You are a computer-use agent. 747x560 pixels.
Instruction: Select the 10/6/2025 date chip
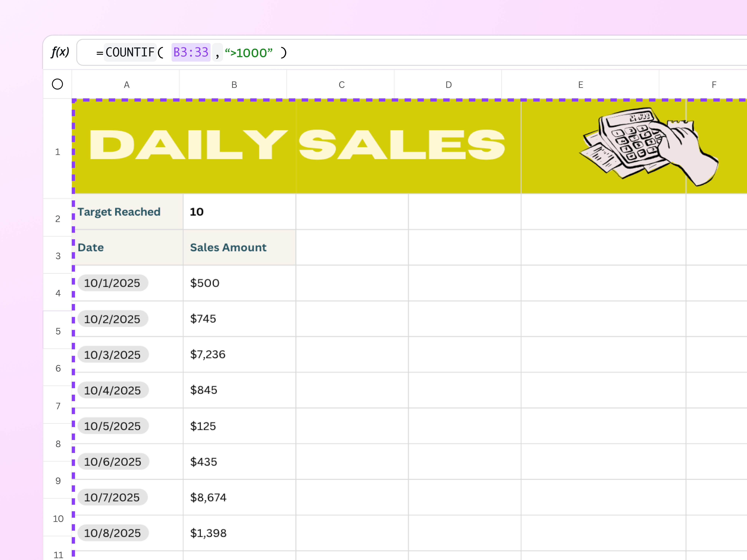point(113,461)
